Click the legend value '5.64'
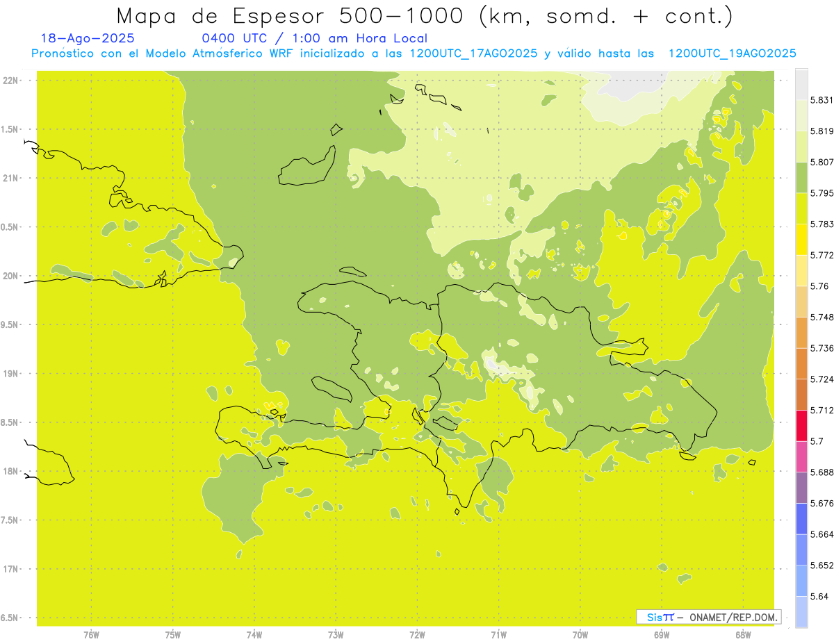The width and height of the screenshot is (834, 644). point(819,596)
